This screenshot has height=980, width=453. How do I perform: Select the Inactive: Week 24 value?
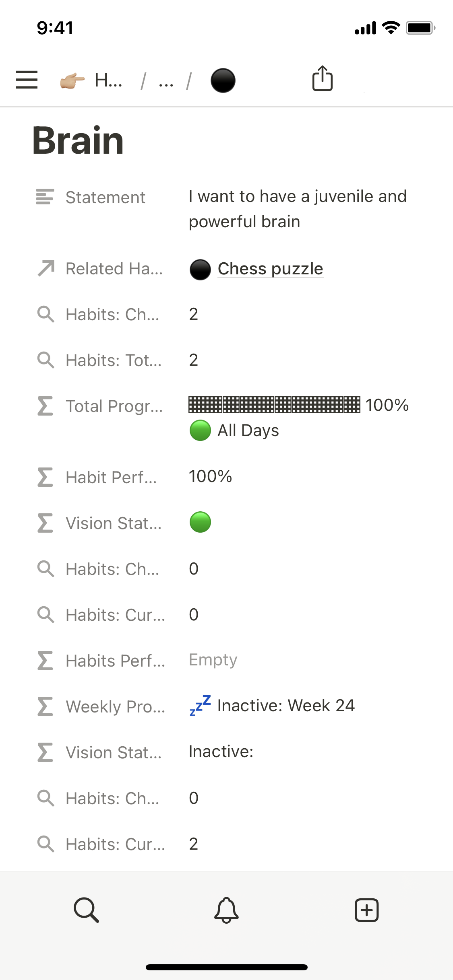[285, 706]
